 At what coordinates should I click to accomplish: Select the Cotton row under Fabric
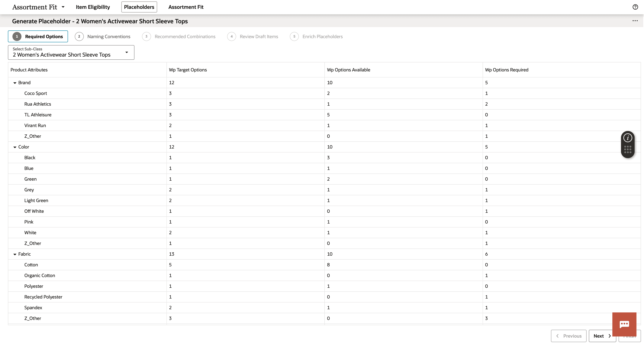(31, 265)
